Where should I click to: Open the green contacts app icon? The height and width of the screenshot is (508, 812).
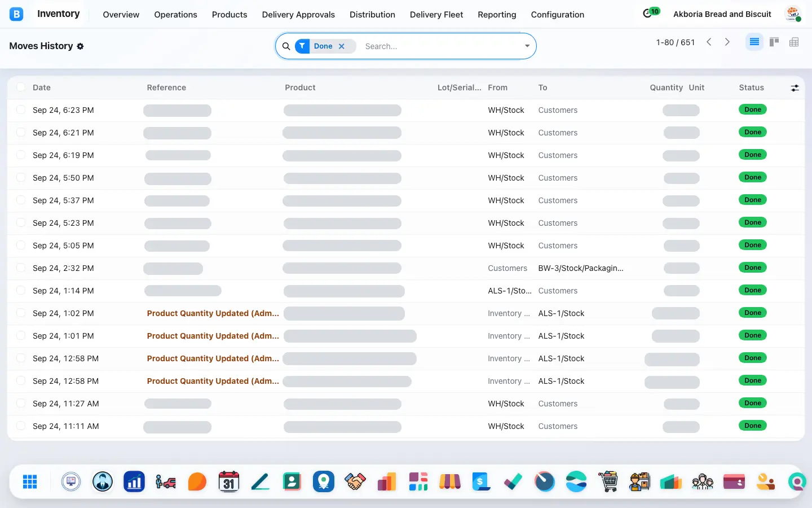(292, 481)
